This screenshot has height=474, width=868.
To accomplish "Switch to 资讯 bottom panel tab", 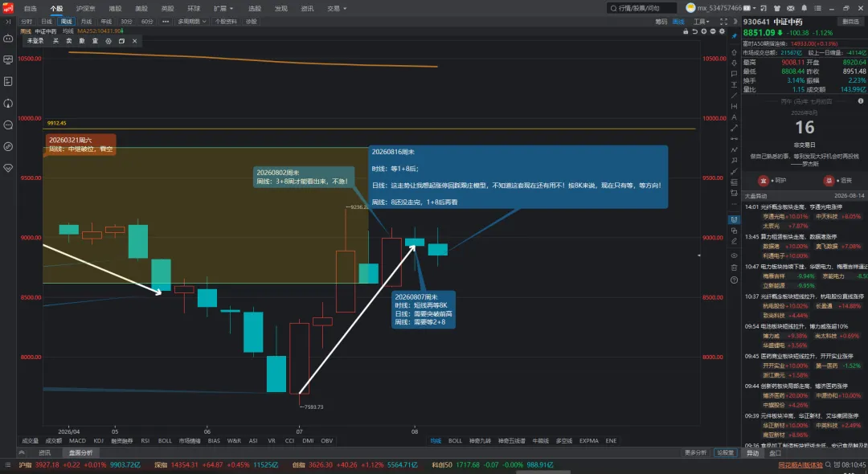I will (44, 453).
